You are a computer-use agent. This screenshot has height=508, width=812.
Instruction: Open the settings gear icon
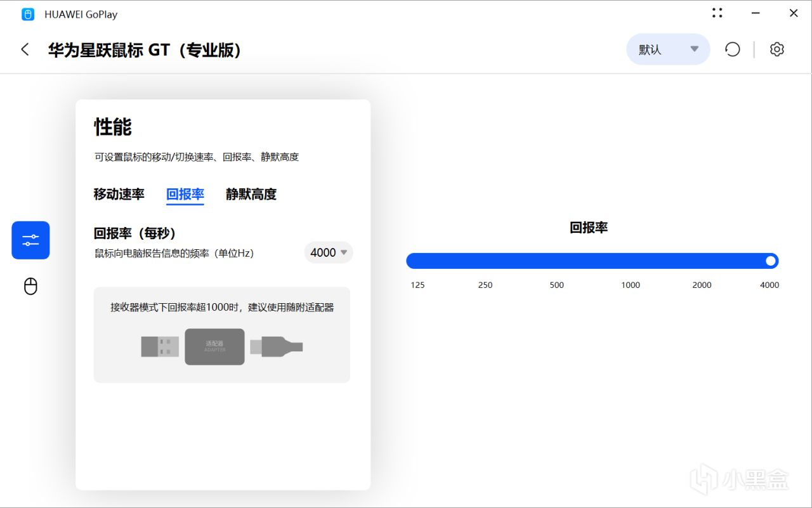click(777, 49)
